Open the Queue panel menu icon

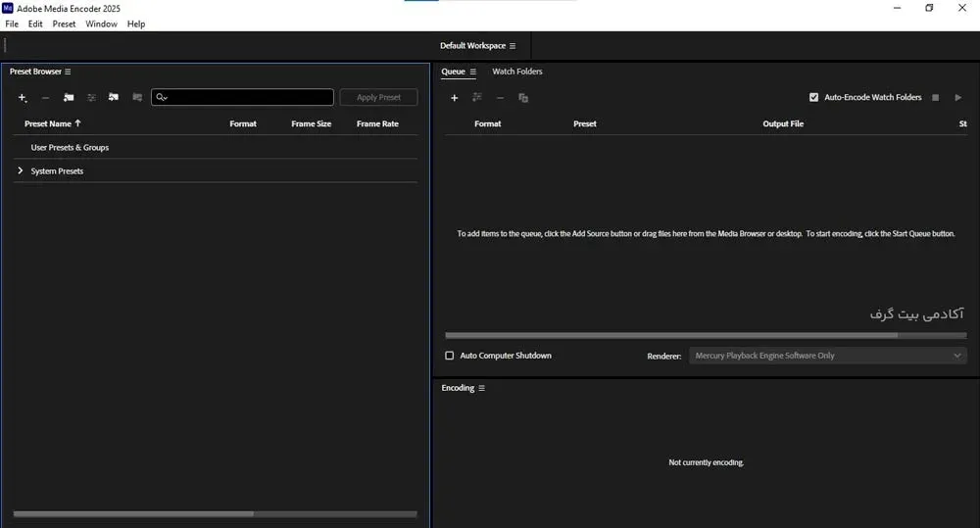[x=473, y=72]
